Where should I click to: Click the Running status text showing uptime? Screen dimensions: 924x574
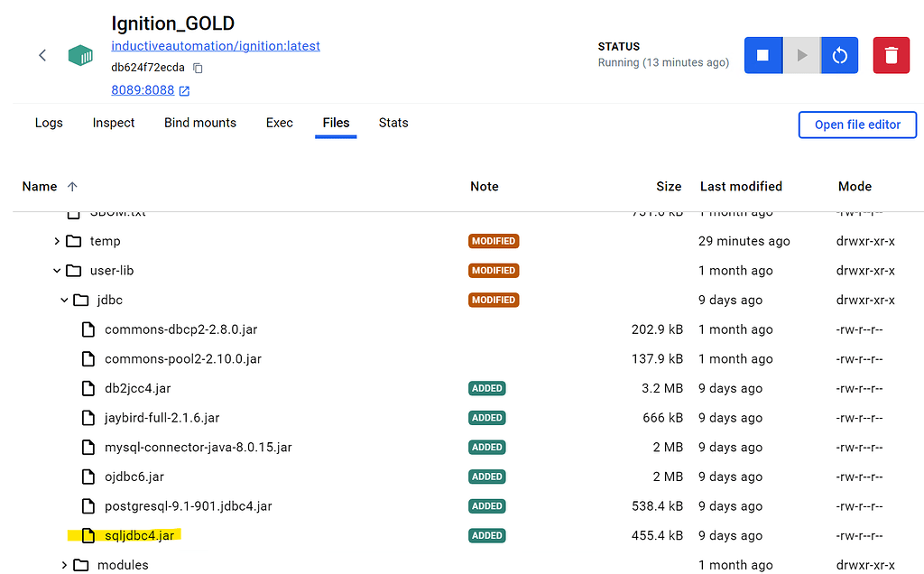(x=663, y=62)
